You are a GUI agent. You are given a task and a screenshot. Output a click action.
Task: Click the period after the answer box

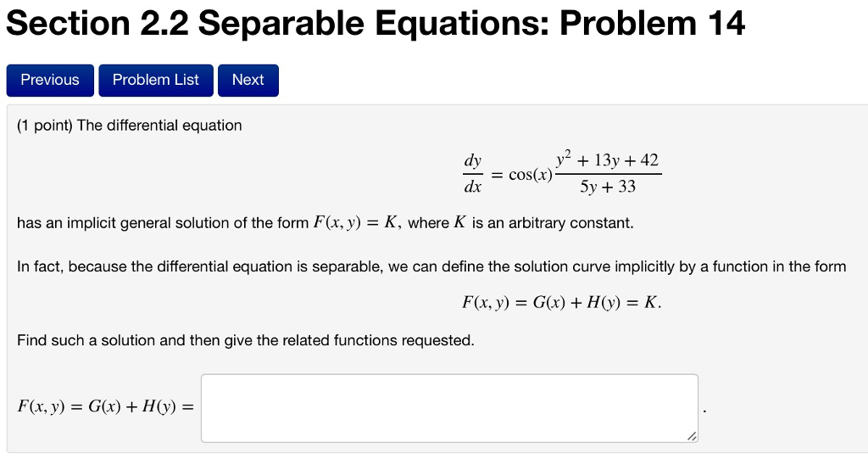click(x=704, y=411)
